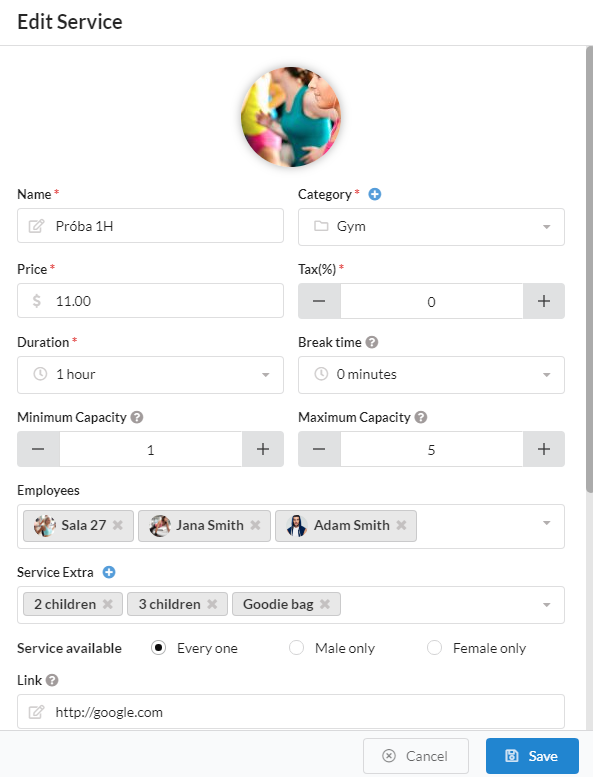Open the Duration dropdown showing 1 hour
The height and width of the screenshot is (777, 593).
(150, 375)
